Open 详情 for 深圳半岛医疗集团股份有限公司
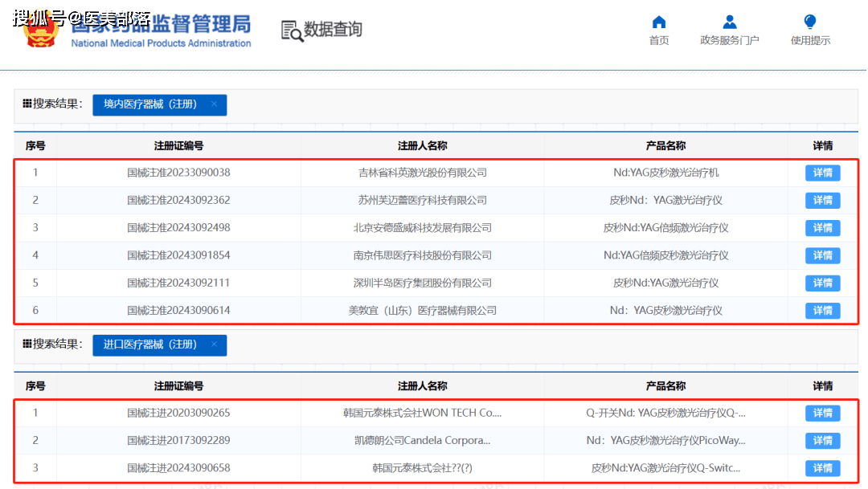The image size is (868, 489). tap(822, 283)
